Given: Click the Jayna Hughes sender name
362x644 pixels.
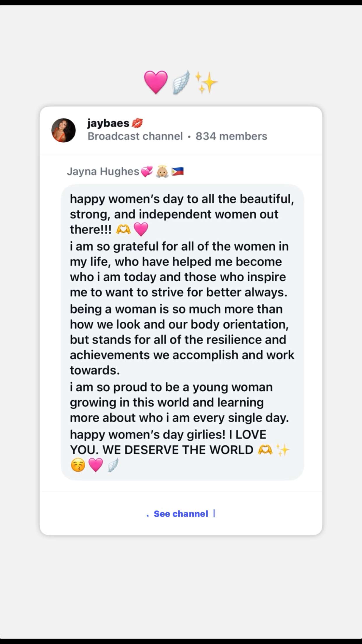Looking at the screenshot, I should [103, 171].
